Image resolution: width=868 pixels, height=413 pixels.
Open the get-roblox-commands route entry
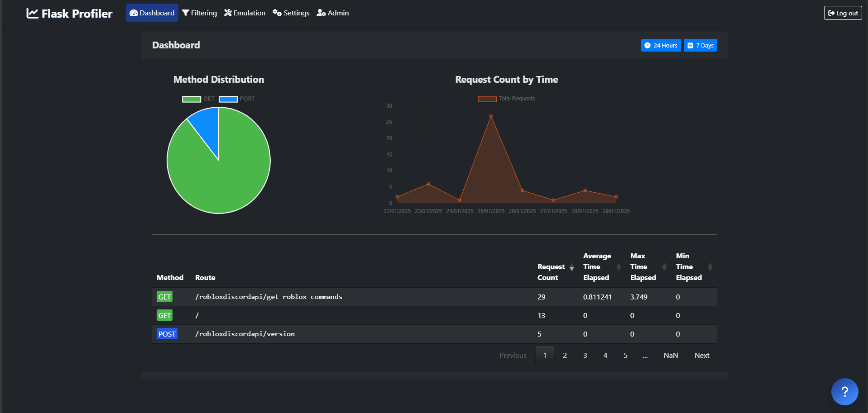pyautogui.click(x=269, y=297)
